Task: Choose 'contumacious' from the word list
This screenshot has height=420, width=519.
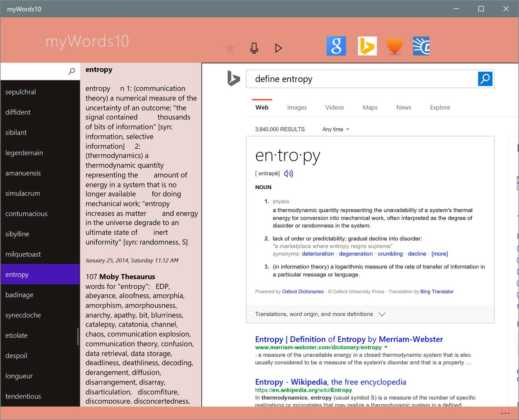Action: 40,214
